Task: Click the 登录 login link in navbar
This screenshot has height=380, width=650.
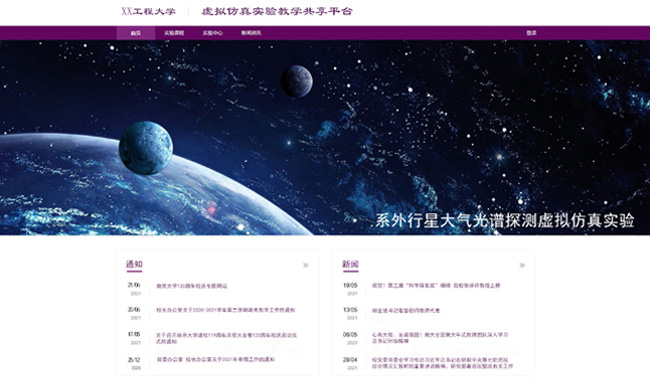Action: pyautogui.click(x=531, y=33)
